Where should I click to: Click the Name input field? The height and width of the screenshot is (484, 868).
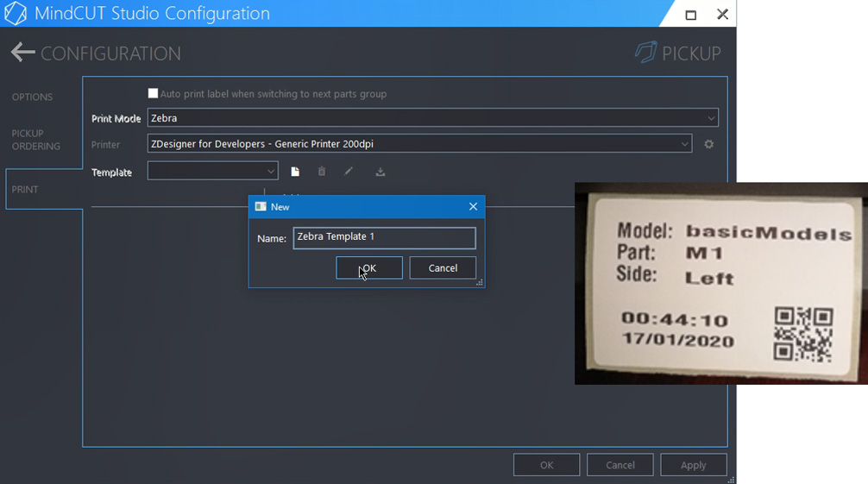[x=384, y=237]
